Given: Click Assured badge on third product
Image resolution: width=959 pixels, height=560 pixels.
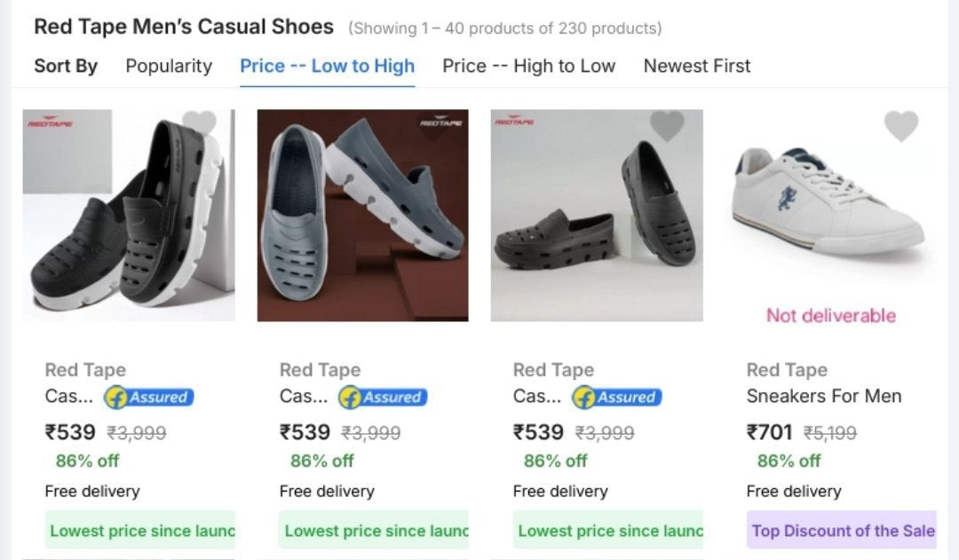Looking at the screenshot, I should pos(617,398).
